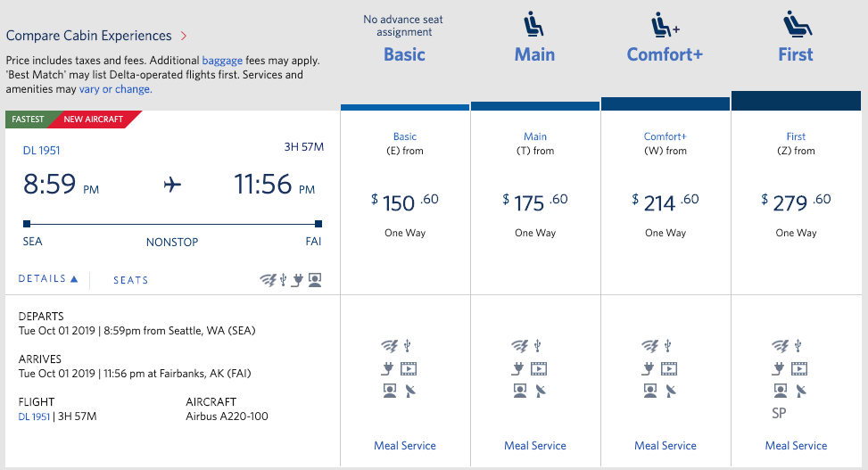Screen dimensions: 868x470
Task: Click the personal screen icon in Main column
Action: pos(519,391)
